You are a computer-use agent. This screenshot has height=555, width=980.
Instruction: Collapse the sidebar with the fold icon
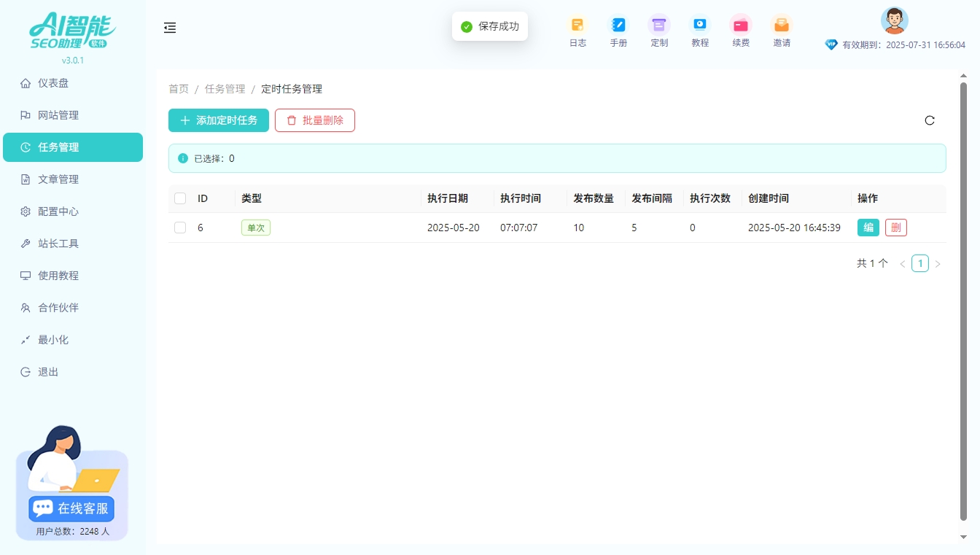click(x=170, y=28)
